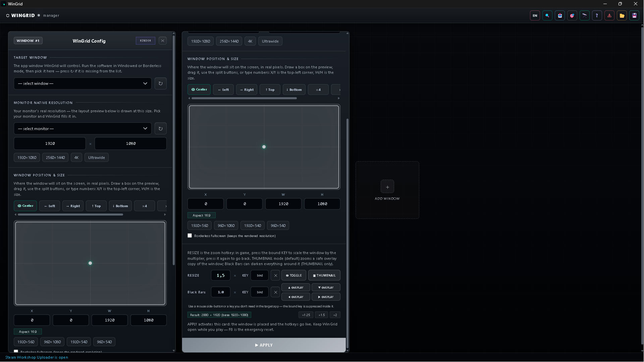Click the horizontal scrollbar under APPLY card split buttons
This screenshot has width=644, height=362.
244,98
